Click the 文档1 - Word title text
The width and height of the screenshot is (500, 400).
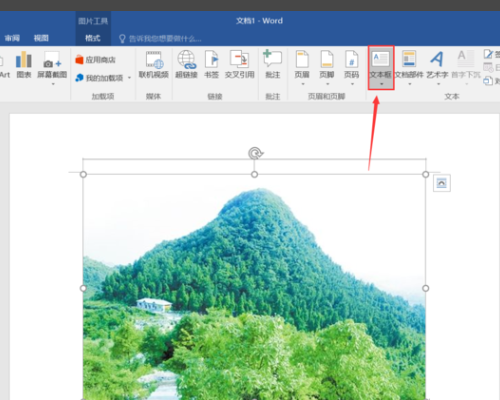(259, 21)
